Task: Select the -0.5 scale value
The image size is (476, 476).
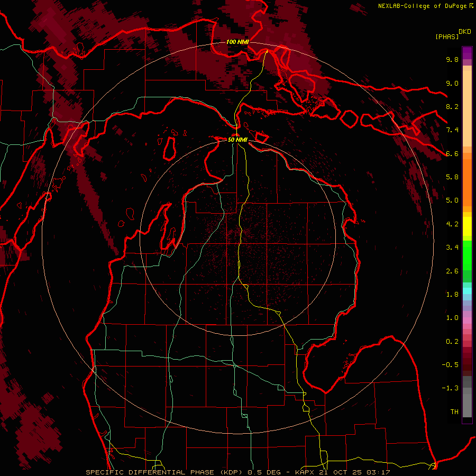Action: 450,365
